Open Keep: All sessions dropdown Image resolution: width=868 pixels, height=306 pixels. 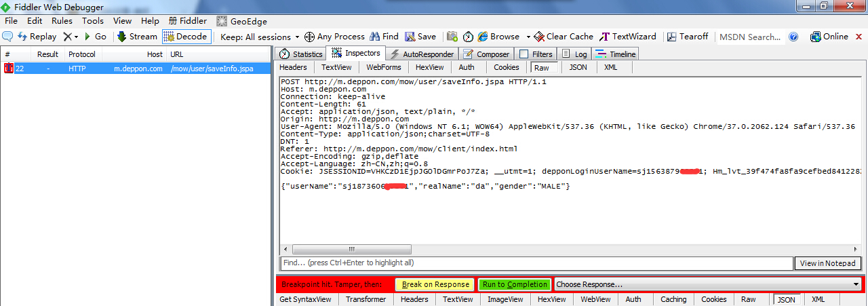[x=260, y=37]
